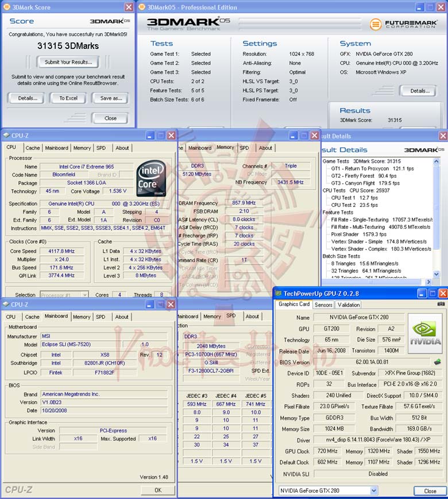Screen dimensions: 448x499
Task: Click the 3DMark05 Professional Edition title bar icon
Action: [142, 7]
